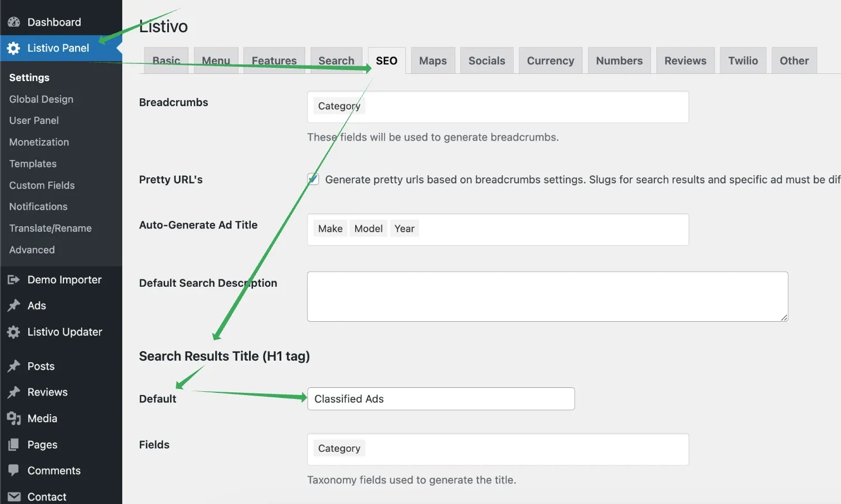Image resolution: width=841 pixels, height=504 pixels.
Task: Click the Ads pushpin icon
Action: pyautogui.click(x=14, y=306)
